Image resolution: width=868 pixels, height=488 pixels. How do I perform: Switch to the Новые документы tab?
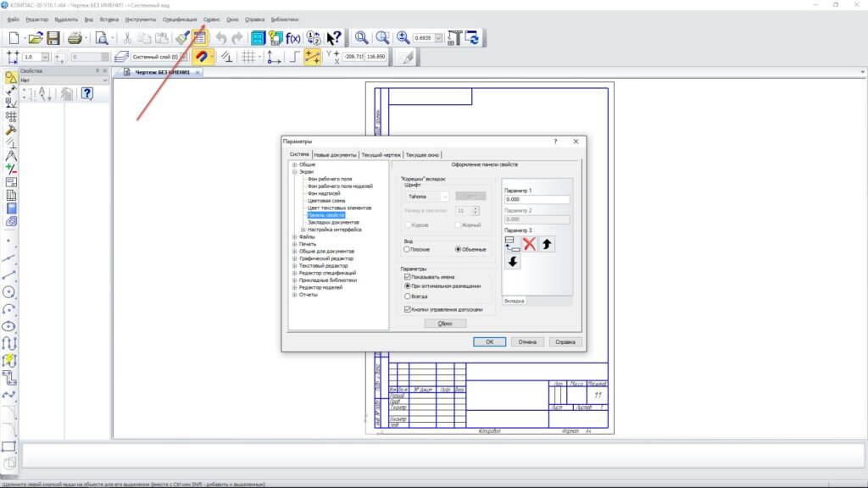(335, 155)
